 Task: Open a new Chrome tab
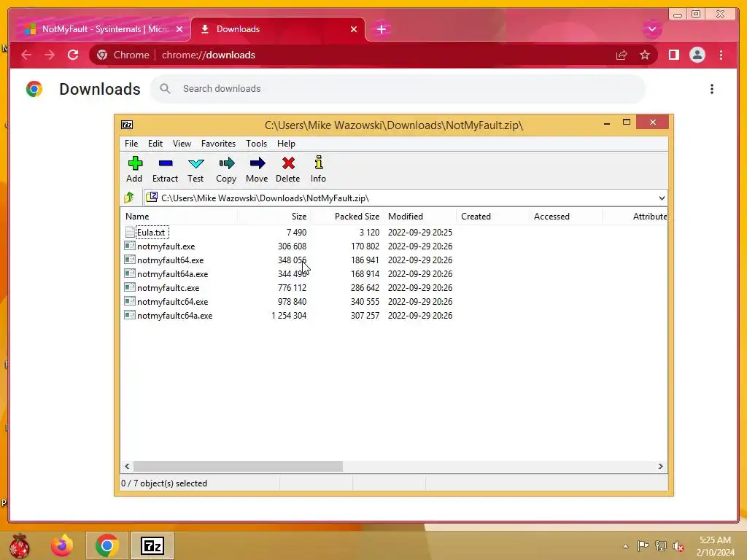click(381, 29)
